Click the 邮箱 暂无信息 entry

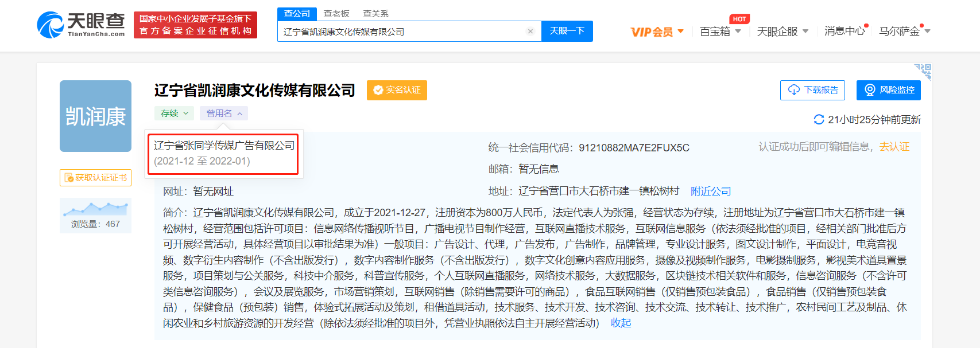coord(524,169)
